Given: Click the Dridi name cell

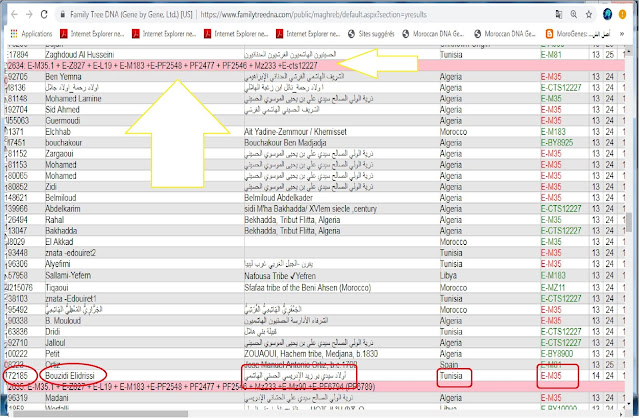Looking at the screenshot, I should tap(53, 332).
